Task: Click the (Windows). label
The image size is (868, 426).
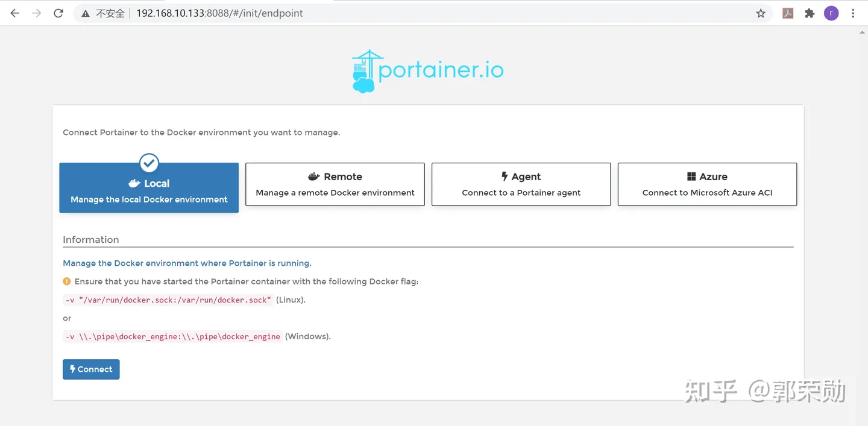Action: (x=308, y=336)
